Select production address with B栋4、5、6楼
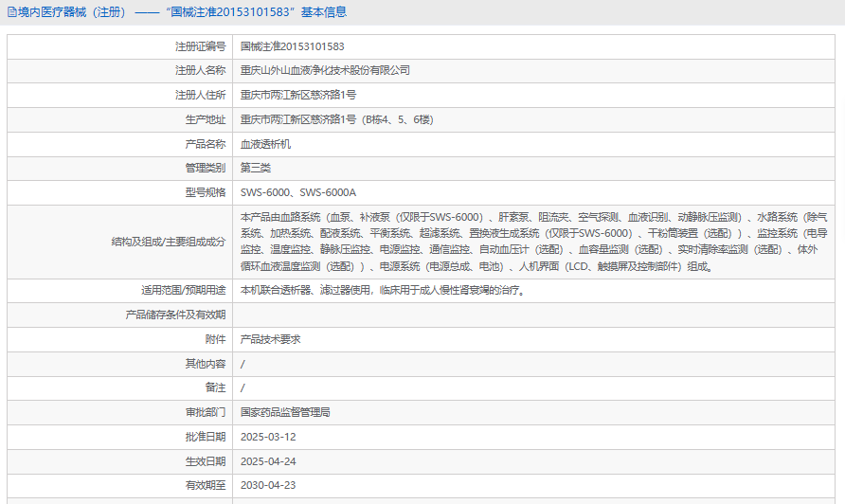 coord(337,119)
